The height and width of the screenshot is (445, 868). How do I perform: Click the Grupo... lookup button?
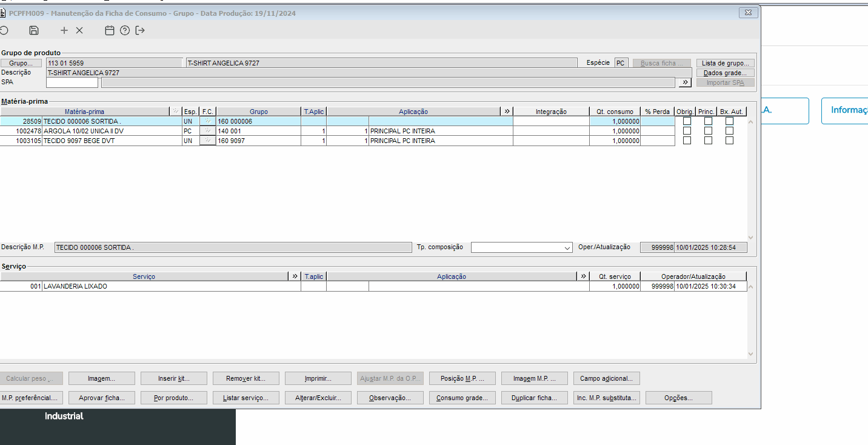point(21,63)
